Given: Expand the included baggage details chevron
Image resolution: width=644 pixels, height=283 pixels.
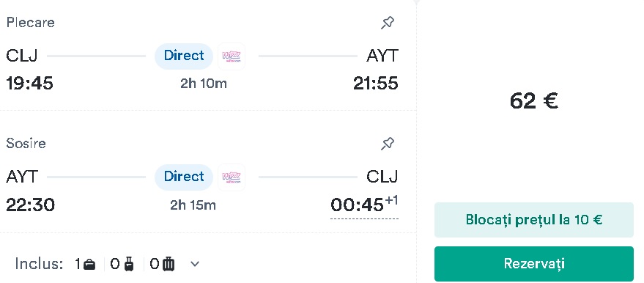Looking at the screenshot, I should click(x=195, y=264).
